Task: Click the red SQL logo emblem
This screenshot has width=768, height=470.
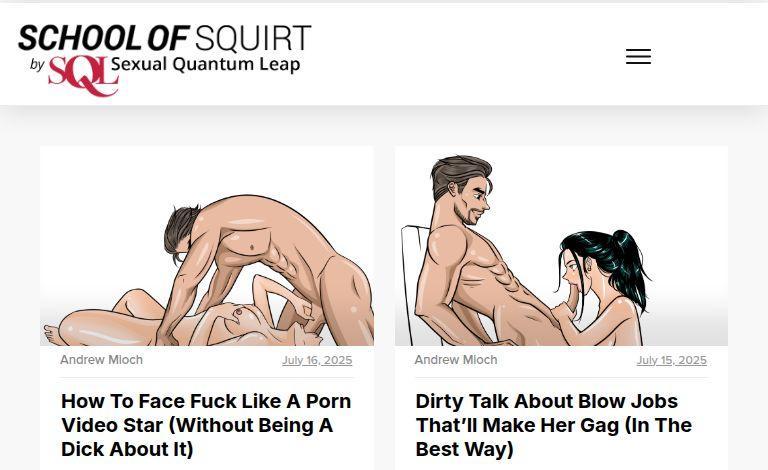Action: (x=83, y=75)
